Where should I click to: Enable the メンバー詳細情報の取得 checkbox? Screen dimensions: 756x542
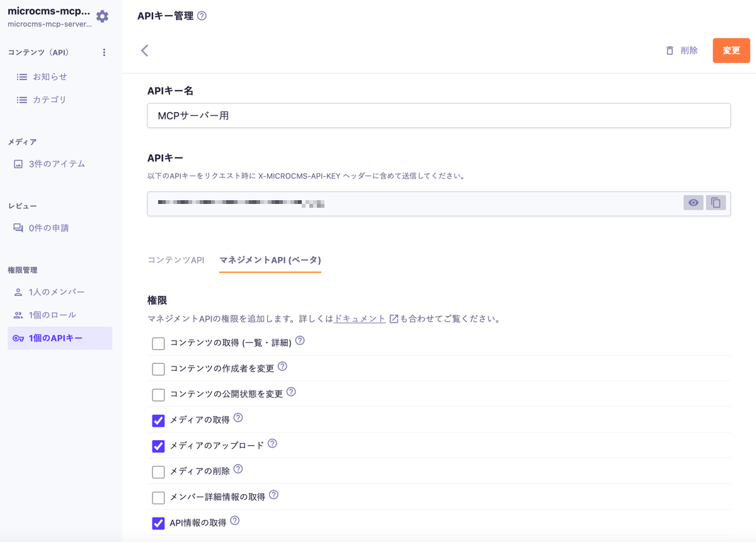click(x=158, y=497)
